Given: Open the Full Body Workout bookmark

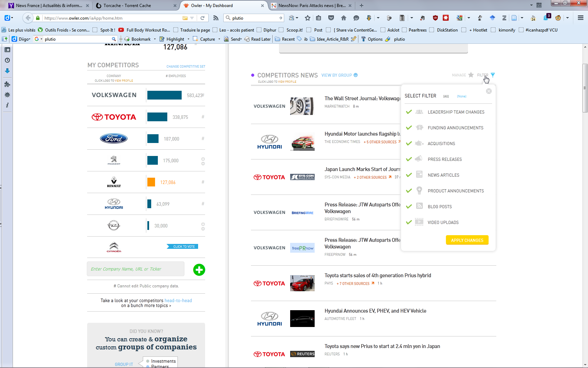Looking at the screenshot, I should click(x=144, y=30).
